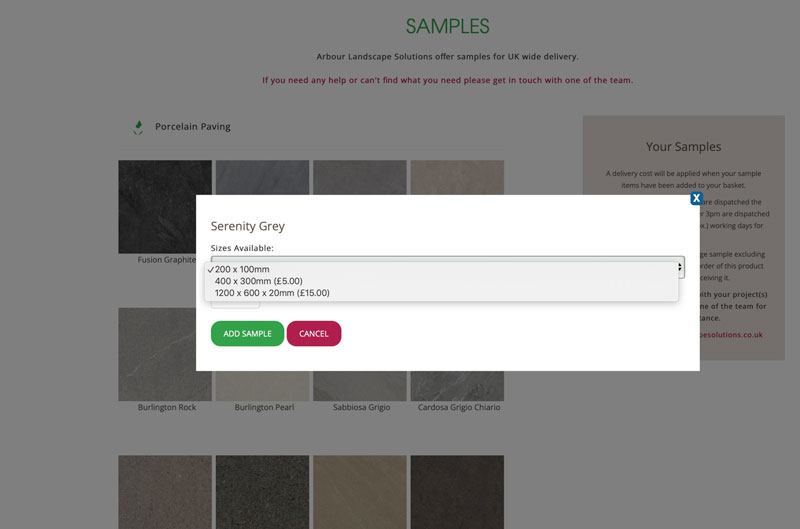Viewport: 800px width, 529px height.
Task: Click the green leaf Porcelain Paving icon
Action: [138, 127]
